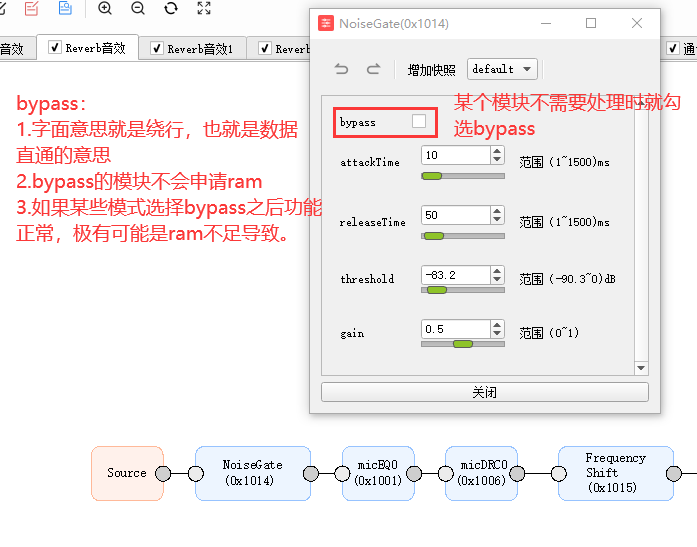
Task: Click the 增加快照 button
Action: 431,70
